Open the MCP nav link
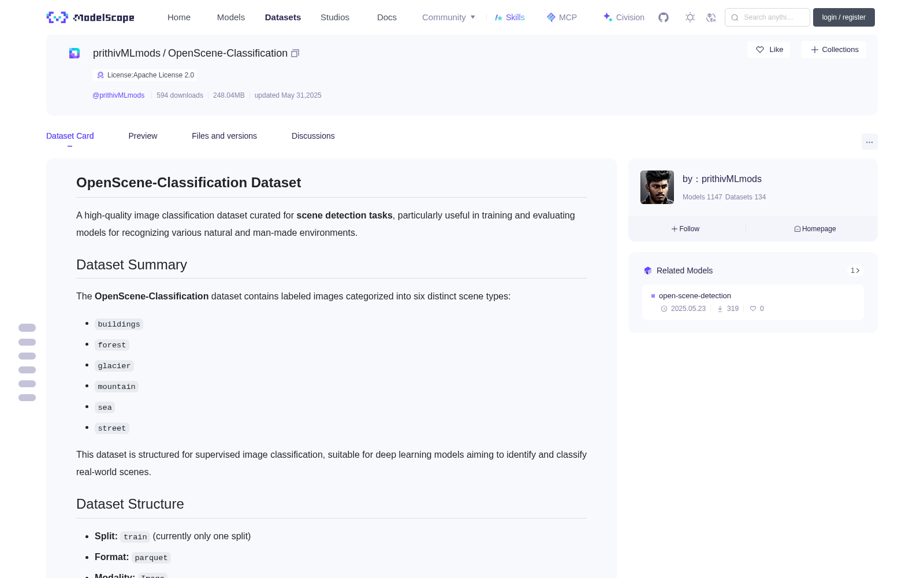The height and width of the screenshot is (578, 924). 562,17
